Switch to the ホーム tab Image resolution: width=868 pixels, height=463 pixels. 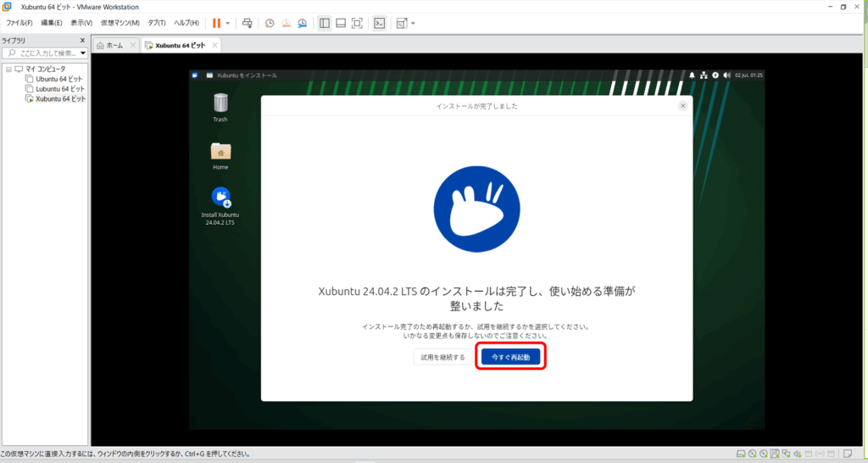pyautogui.click(x=114, y=45)
